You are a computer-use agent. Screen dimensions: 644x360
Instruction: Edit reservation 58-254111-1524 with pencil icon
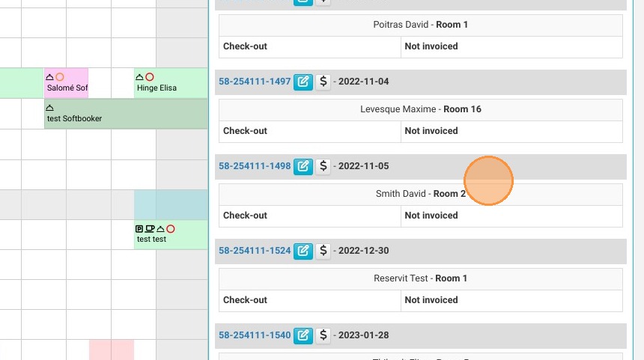click(303, 251)
